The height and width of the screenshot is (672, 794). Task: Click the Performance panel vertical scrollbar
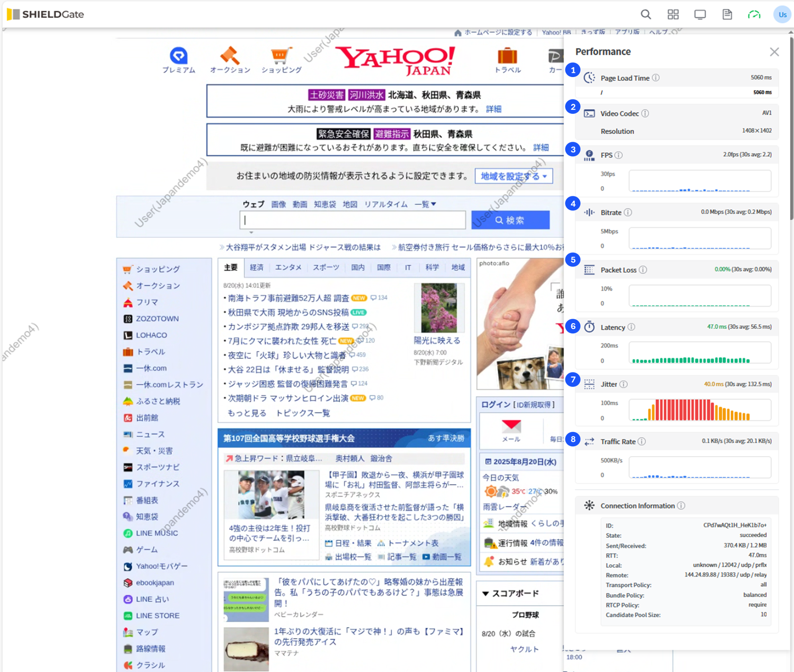(x=791, y=128)
